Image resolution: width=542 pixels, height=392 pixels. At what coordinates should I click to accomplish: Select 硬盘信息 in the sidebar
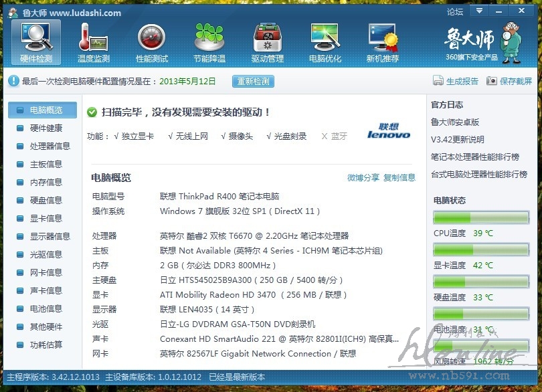46,200
